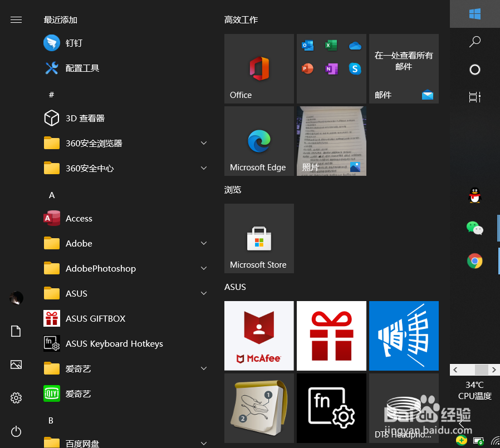The image size is (500, 448).
Task: Open the red gift box tile
Action: point(331,336)
